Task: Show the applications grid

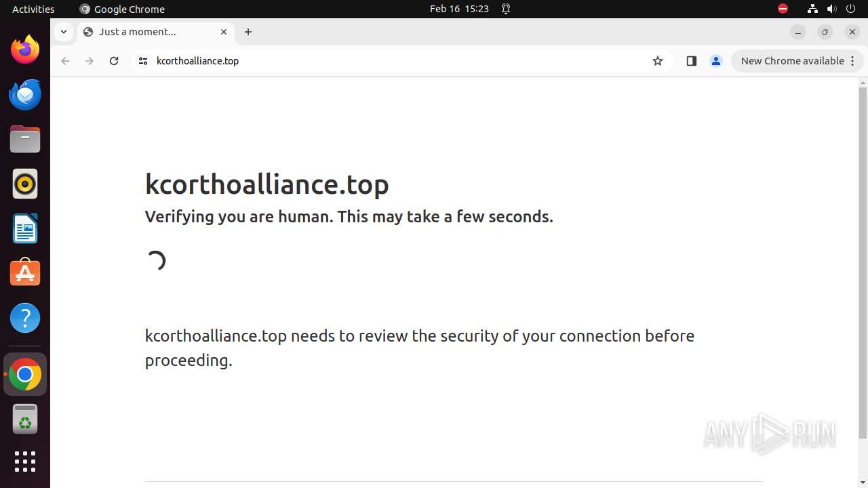Action: (x=25, y=462)
